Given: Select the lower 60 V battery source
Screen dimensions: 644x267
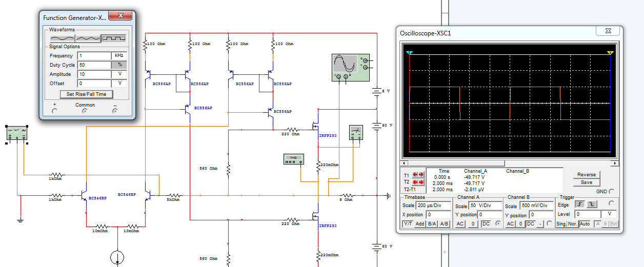Looking at the screenshot, I should [377, 247].
